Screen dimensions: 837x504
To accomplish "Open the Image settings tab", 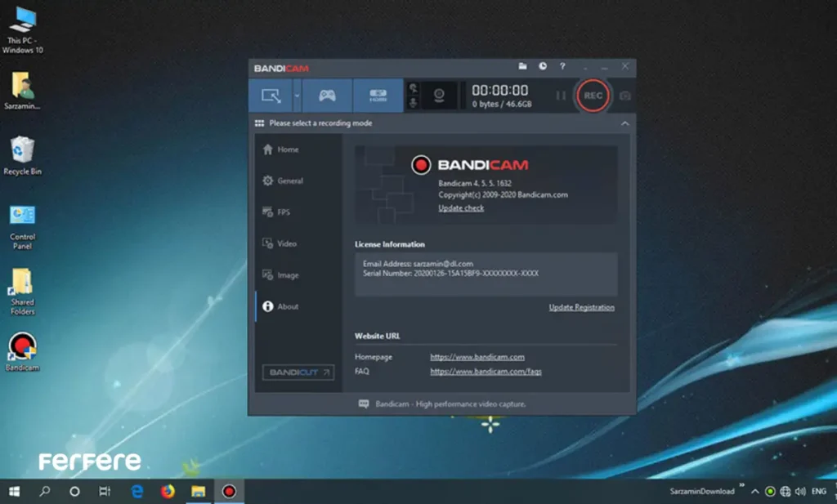I will [x=298, y=275].
